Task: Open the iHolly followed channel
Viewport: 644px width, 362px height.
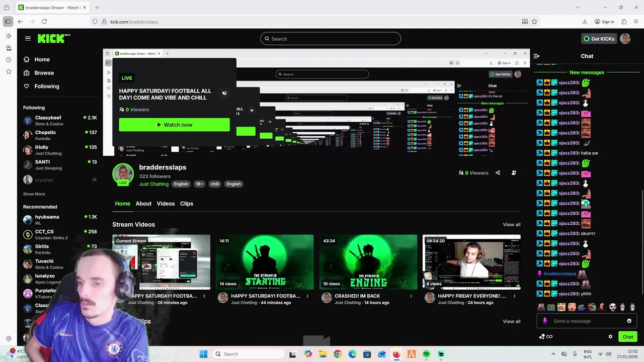Action: point(60,150)
